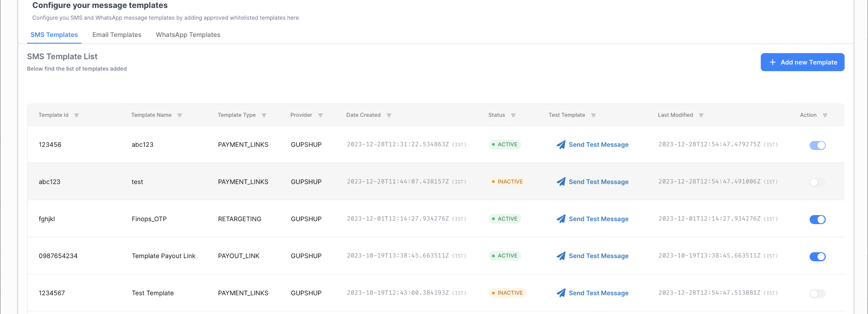Open the Provider column filter

[320, 115]
